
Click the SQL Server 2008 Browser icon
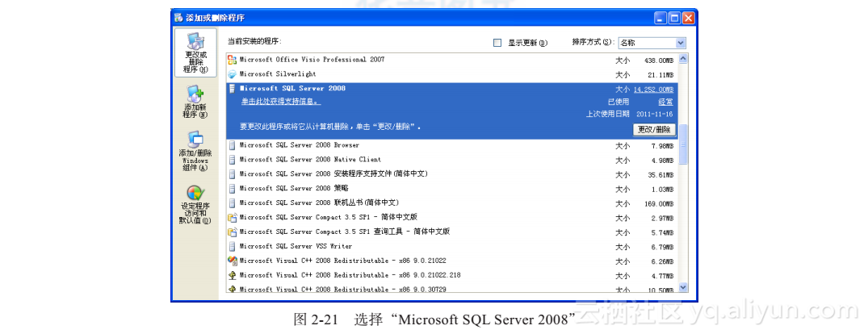coord(233,145)
